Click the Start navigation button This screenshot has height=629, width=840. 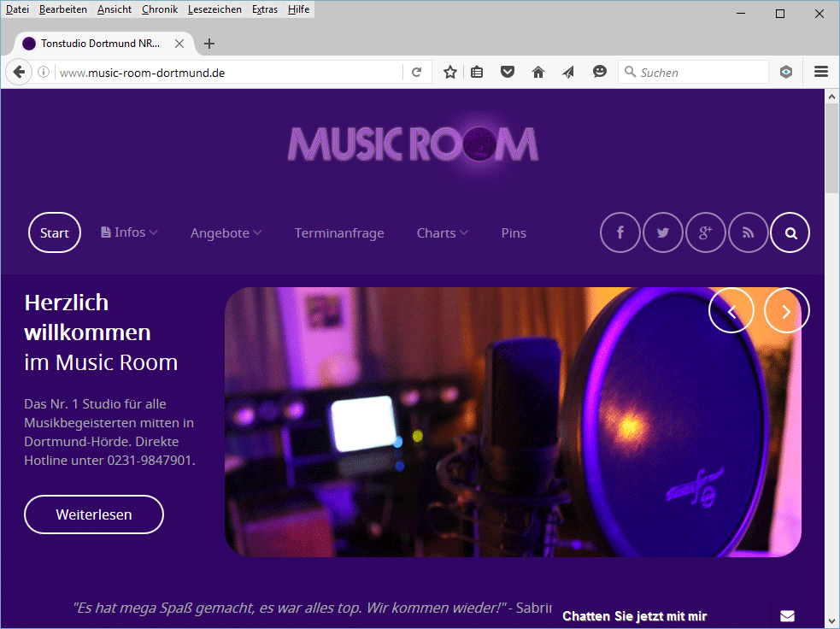55,232
